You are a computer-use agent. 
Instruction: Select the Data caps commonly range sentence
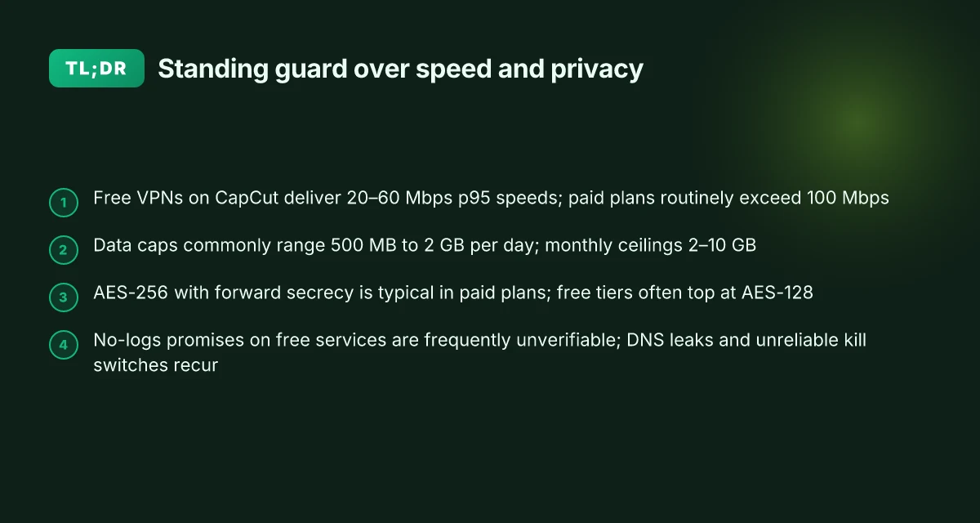click(x=425, y=245)
